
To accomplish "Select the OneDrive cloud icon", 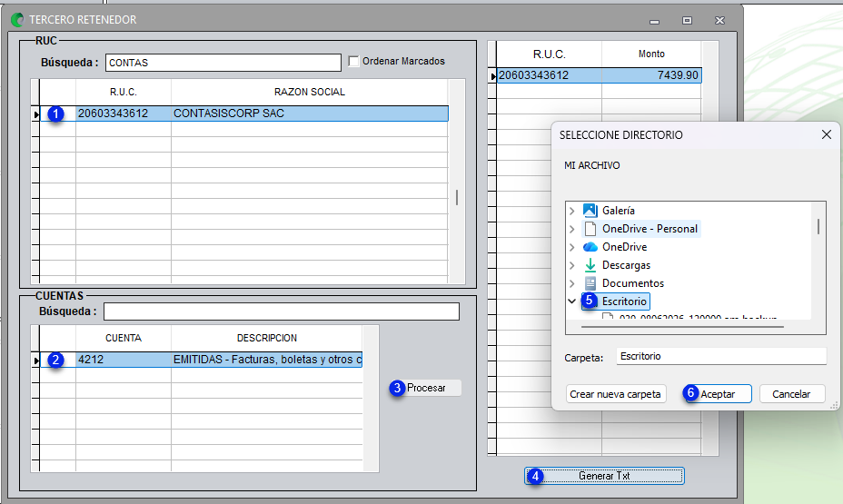I will [590, 247].
